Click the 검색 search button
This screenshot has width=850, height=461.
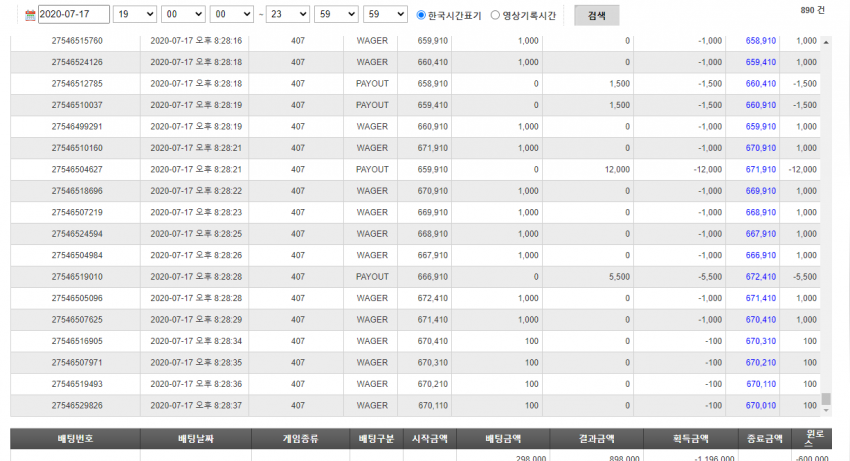[596, 16]
